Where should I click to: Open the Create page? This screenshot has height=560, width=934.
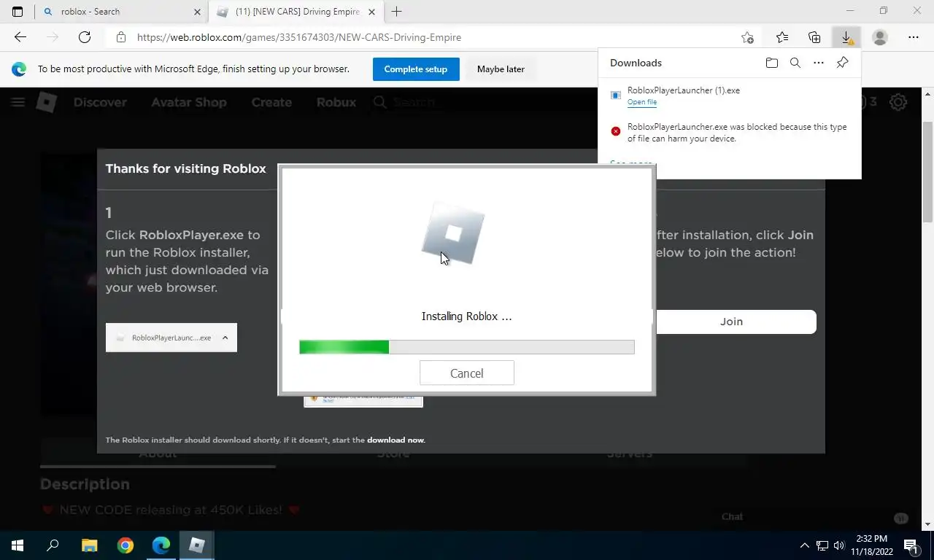point(271,102)
